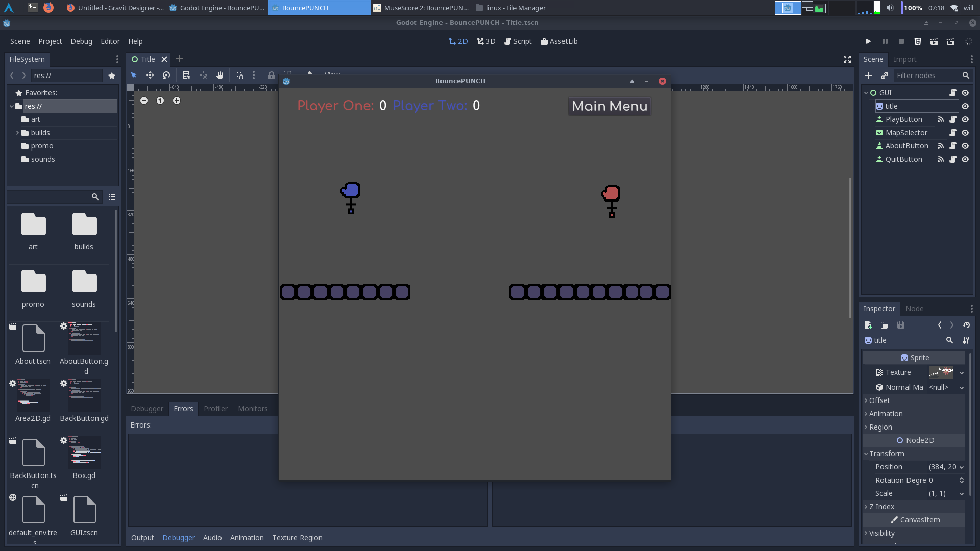Select the Pan Mode hand tool
This screenshot has height=551, width=980.
click(x=219, y=75)
